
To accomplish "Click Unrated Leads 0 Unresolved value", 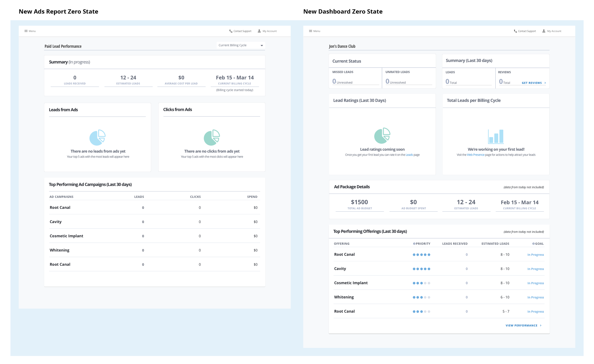I will (x=396, y=81).
